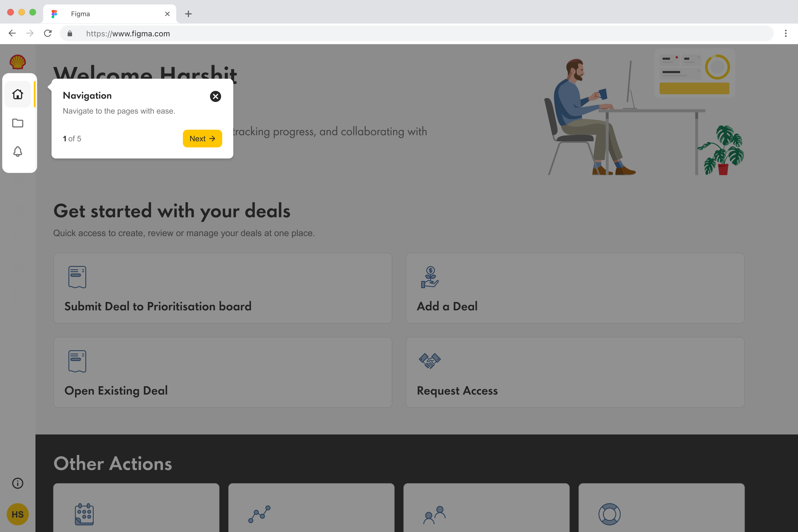Viewport: 798px width, 532px height.
Task: Close the Figma browser tab
Action: [x=167, y=14]
